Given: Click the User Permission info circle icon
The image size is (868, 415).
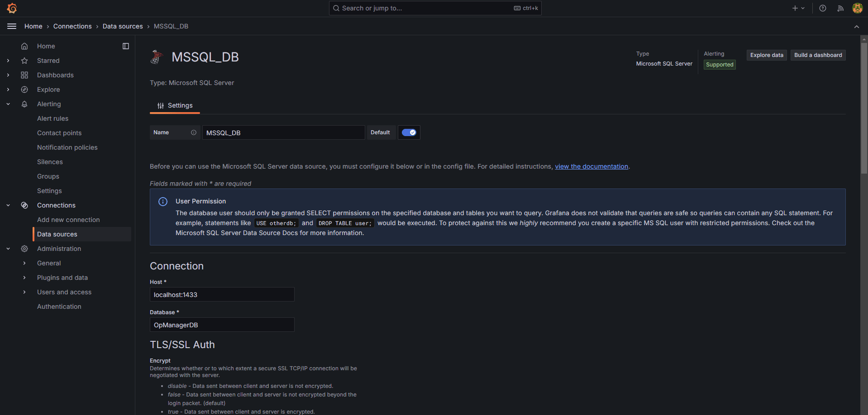Looking at the screenshot, I should (163, 202).
